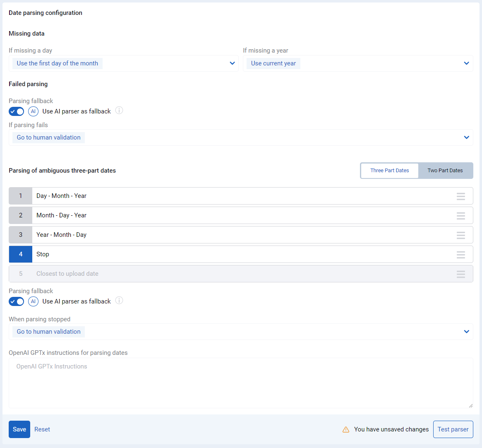Click the unsaved changes warning triangle icon
This screenshot has width=482, height=448.
point(346,429)
